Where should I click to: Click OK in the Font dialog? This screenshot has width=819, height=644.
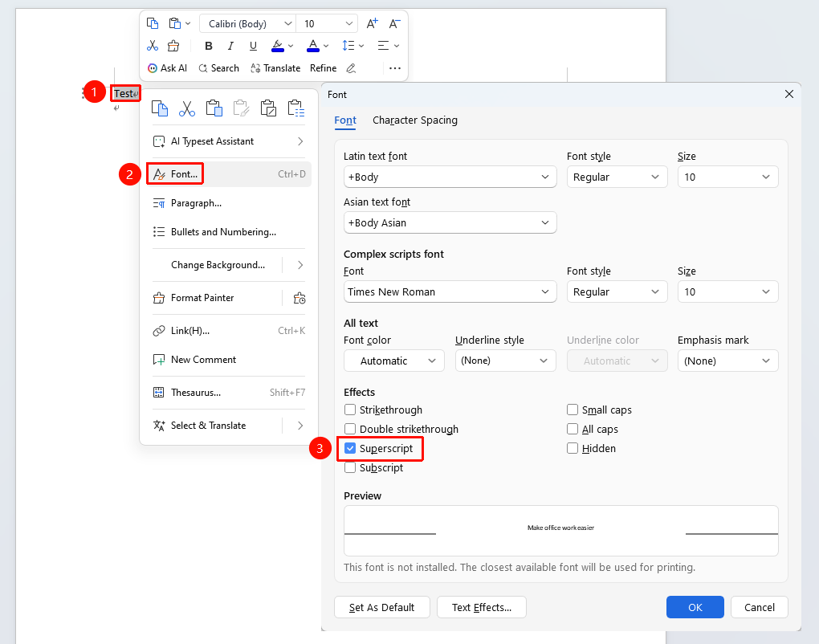[x=695, y=607]
